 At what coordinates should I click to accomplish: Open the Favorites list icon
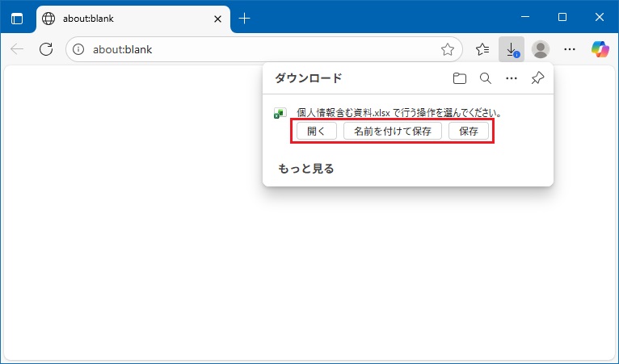pos(482,49)
